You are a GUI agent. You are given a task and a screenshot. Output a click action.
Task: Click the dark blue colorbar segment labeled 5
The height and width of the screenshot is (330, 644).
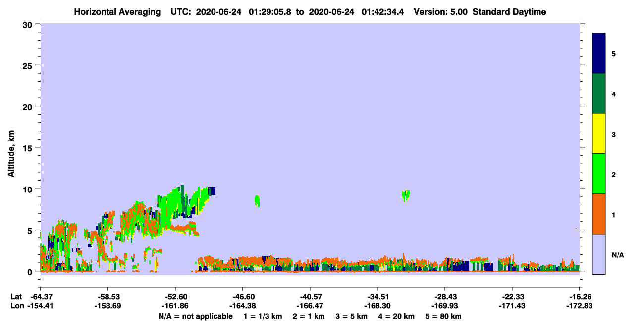coord(599,53)
